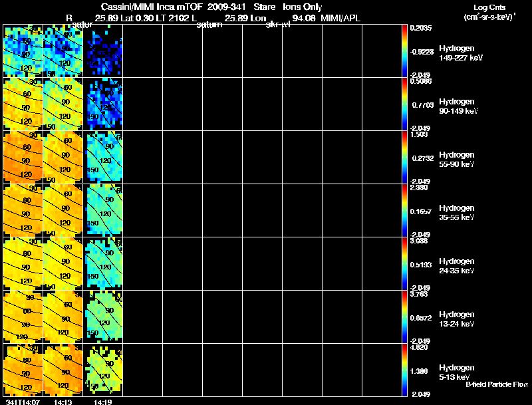
Task: Click the 'Hydrogen 24-35 keV' label
Action: (457, 266)
